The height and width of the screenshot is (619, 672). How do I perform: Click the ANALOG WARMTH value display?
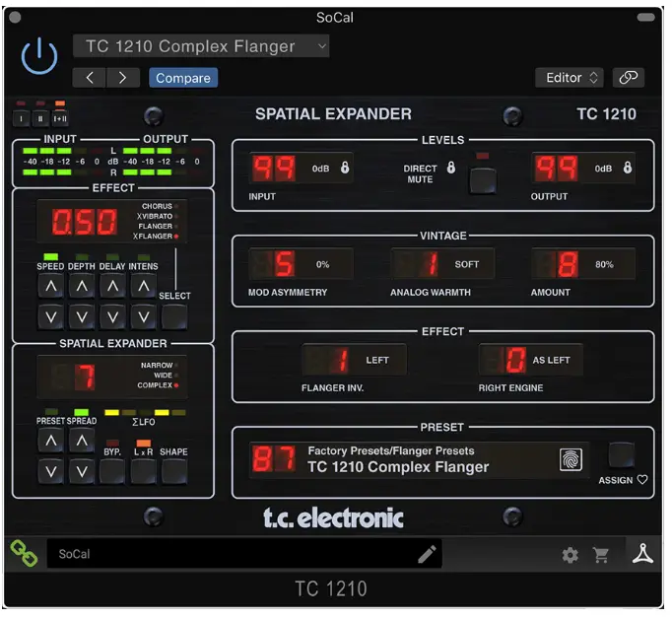442,264
